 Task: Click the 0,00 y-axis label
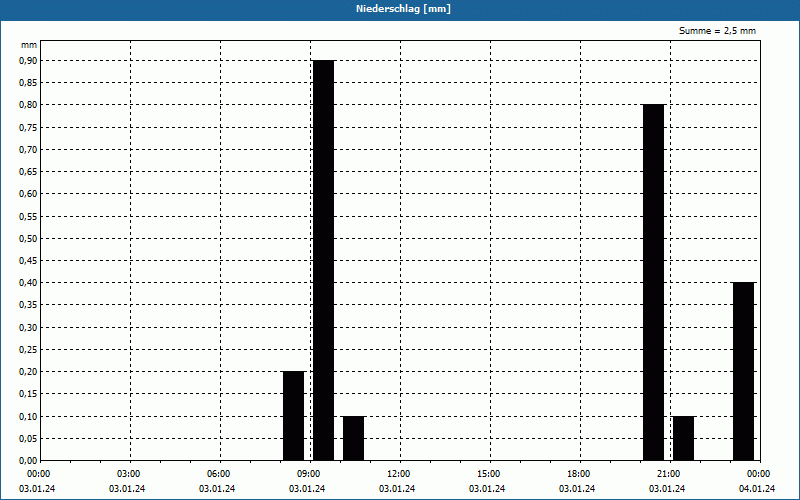28,460
